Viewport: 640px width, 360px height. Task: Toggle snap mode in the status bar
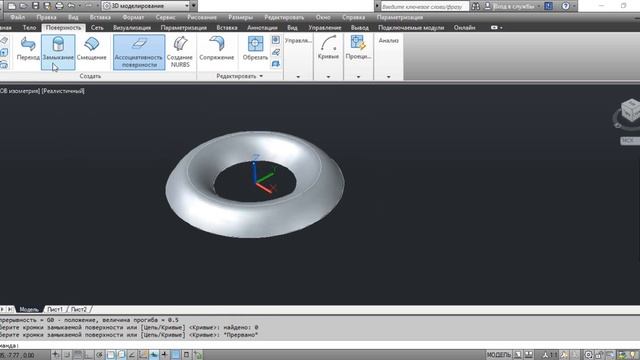coord(67,355)
